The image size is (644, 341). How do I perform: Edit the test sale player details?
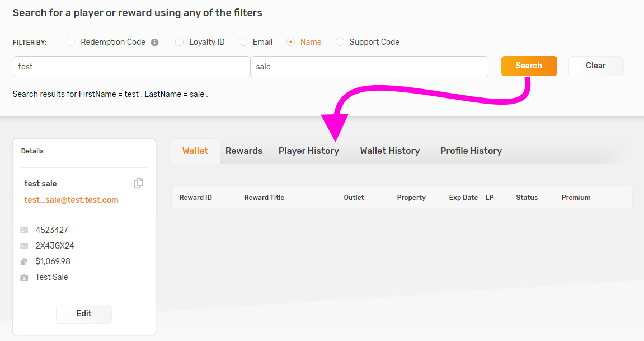[x=84, y=314]
